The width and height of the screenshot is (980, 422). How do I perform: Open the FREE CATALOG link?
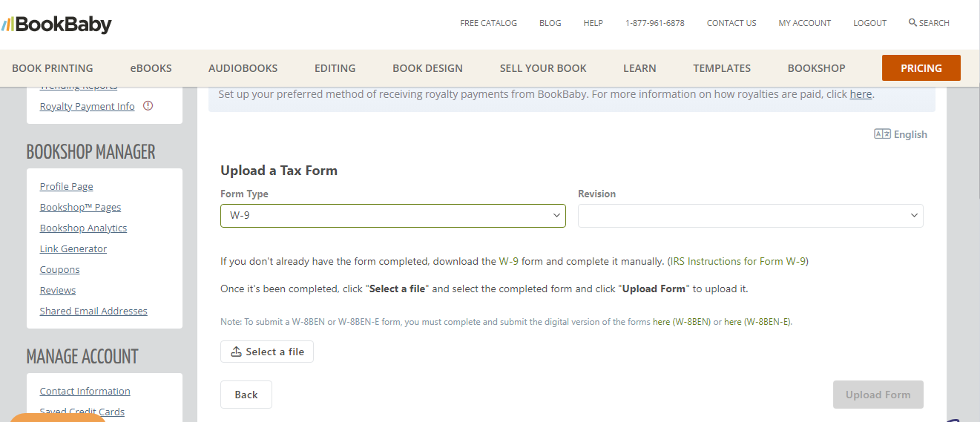(489, 23)
